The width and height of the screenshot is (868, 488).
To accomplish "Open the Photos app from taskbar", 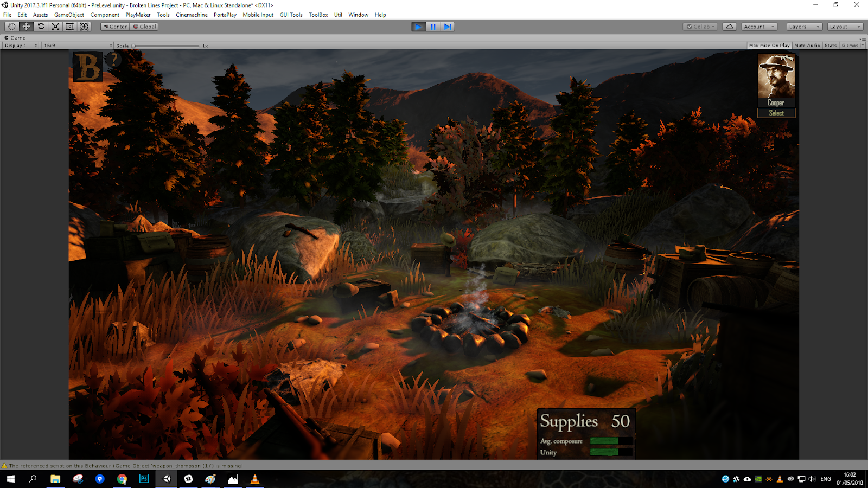I will coord(233,479).
